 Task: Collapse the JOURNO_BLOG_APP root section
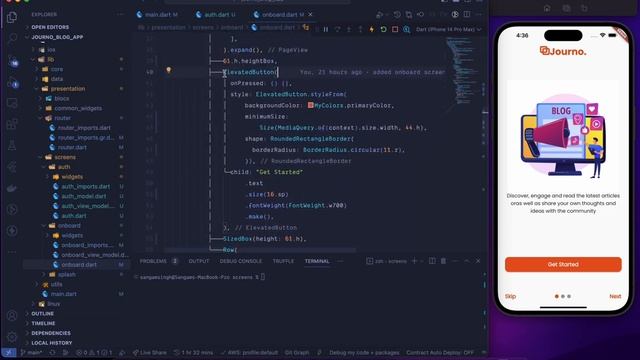coord(57,37)
